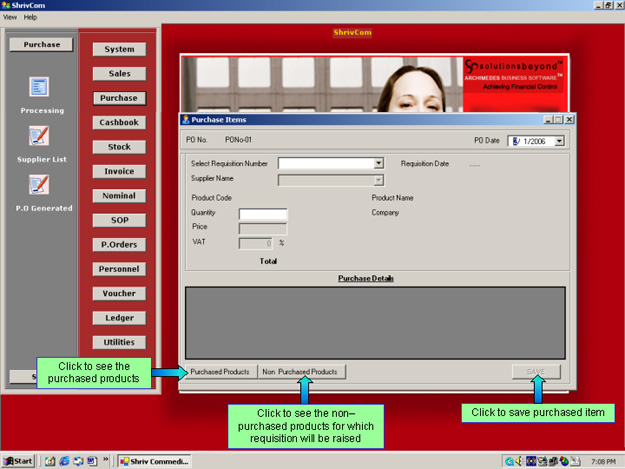The width and height of the screenshot is (625, 469).
Task: Click Shriv Commedi taskbar window button
Action: tap(153, 461)
